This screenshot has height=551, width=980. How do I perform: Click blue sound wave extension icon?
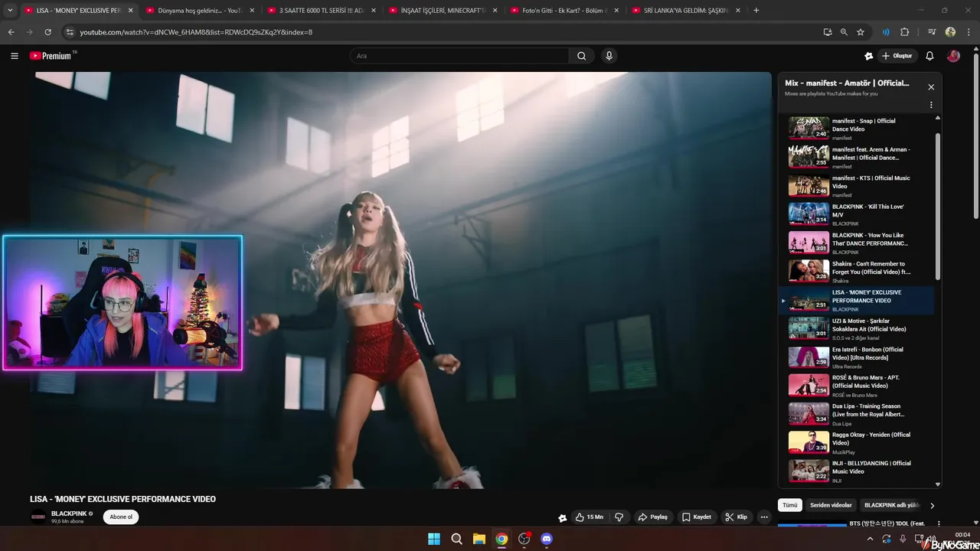click(886, 32)
